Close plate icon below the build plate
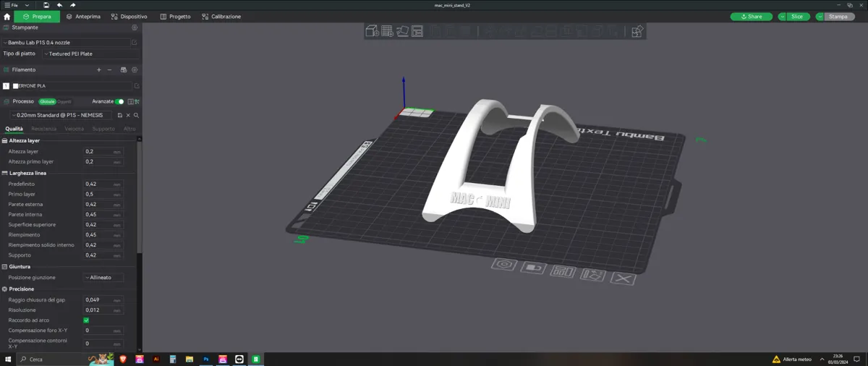 click(623, 278)
